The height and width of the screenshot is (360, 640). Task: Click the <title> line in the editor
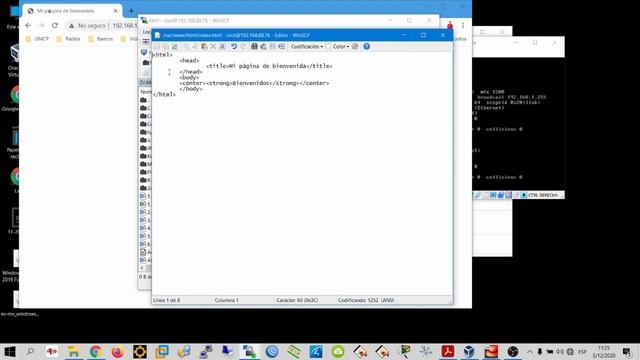coord(269,66)
